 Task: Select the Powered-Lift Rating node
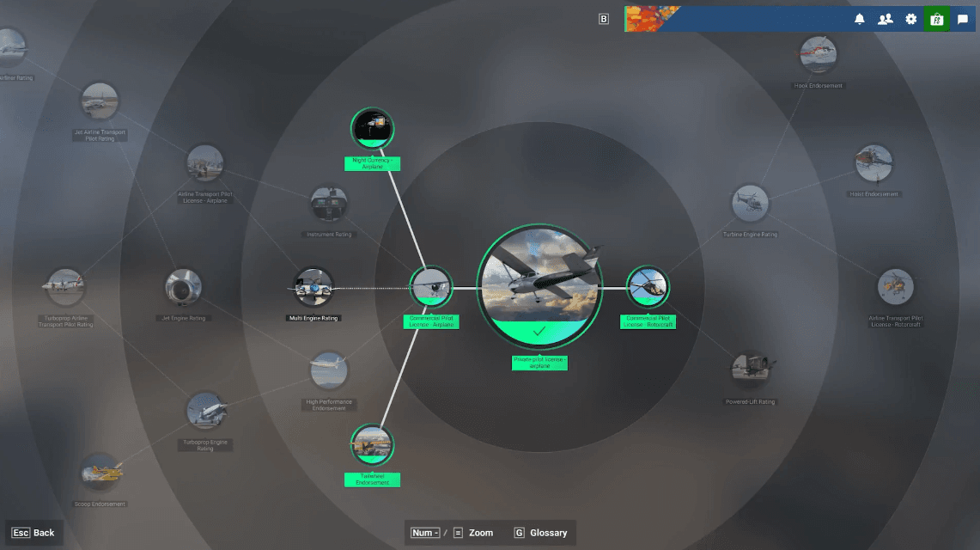[749, 370]
